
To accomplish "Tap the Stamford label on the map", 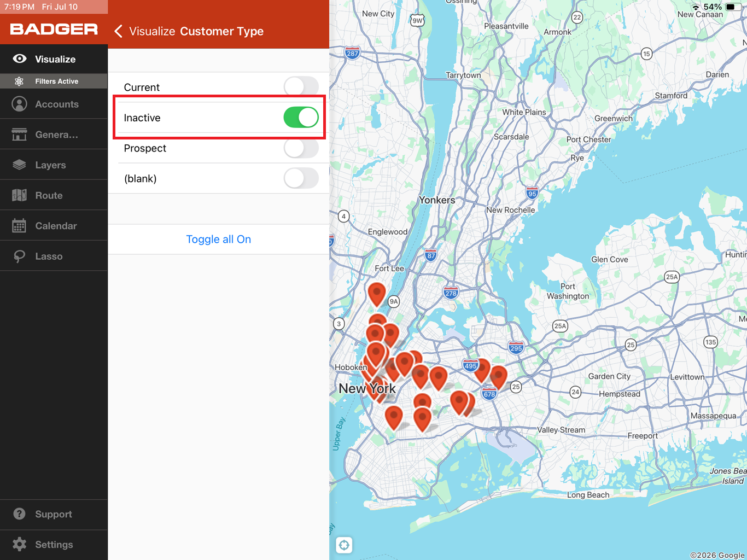I will pos(671,96).
